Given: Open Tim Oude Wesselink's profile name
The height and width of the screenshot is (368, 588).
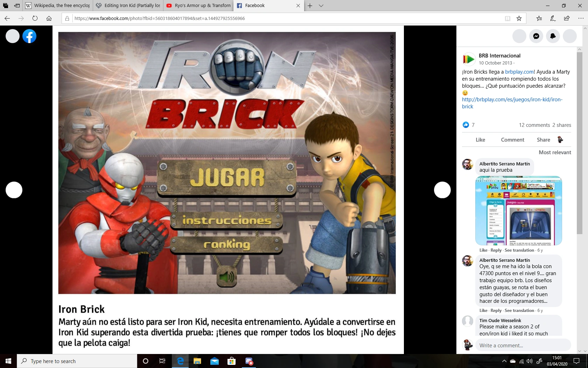Looking at the screenshot, I should 500,320.
